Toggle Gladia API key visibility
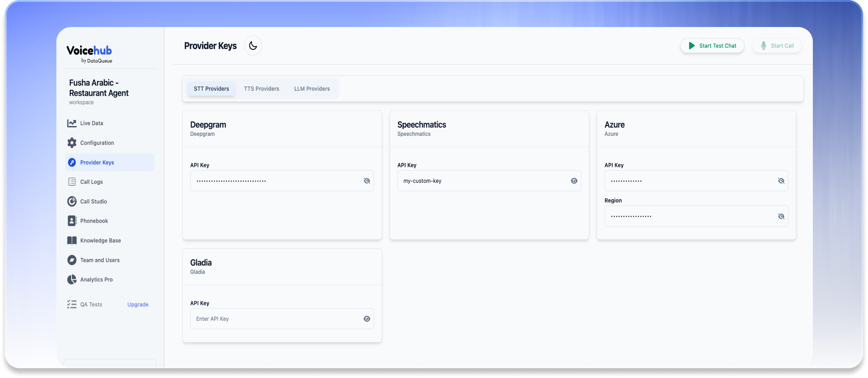This screenshot has width=868, height=378. click(367, 319)
